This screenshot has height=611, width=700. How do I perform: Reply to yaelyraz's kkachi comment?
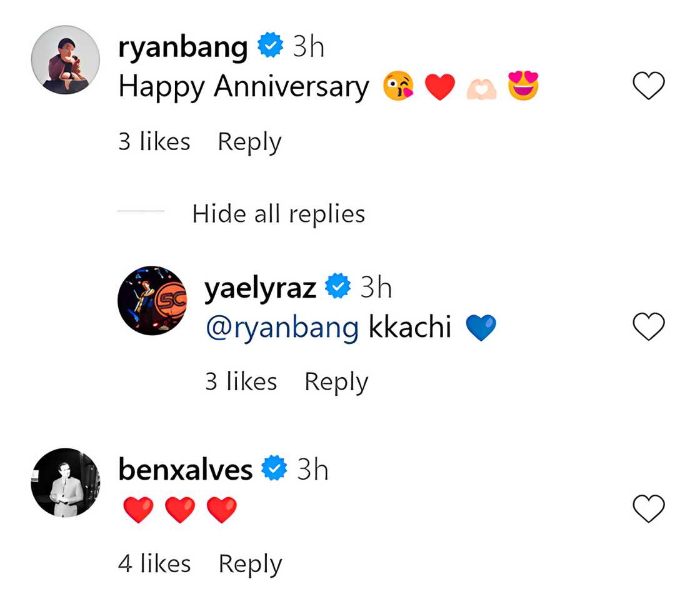(x=336, y=381)
